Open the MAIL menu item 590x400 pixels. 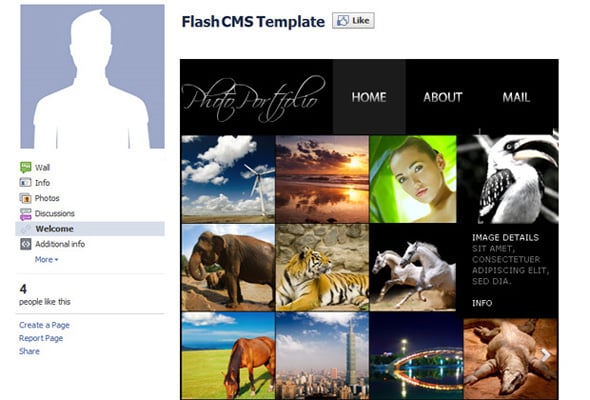tap(516, 97)
